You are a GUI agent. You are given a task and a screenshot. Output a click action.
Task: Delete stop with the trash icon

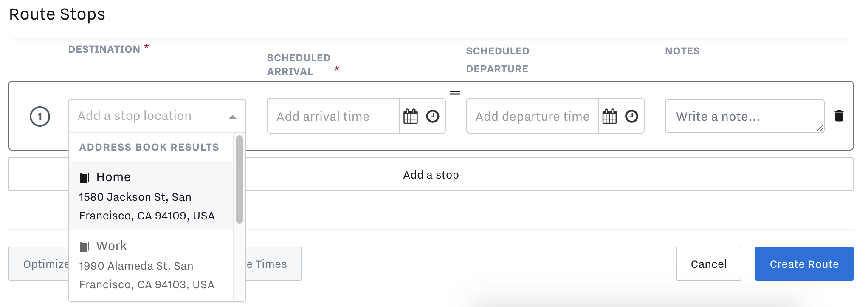click(x=839, y=116)
